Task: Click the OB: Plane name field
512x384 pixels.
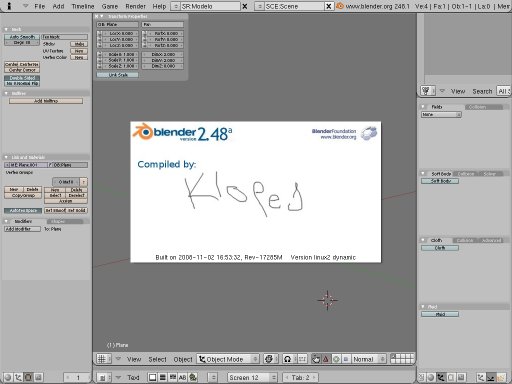Action: click(x=117, y=24)
